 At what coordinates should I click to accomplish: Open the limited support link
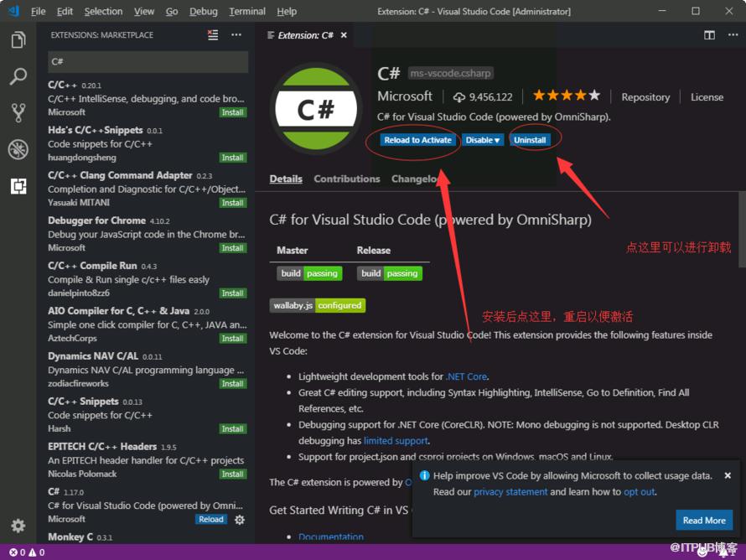pyautogui.click(x=396, y=441)
